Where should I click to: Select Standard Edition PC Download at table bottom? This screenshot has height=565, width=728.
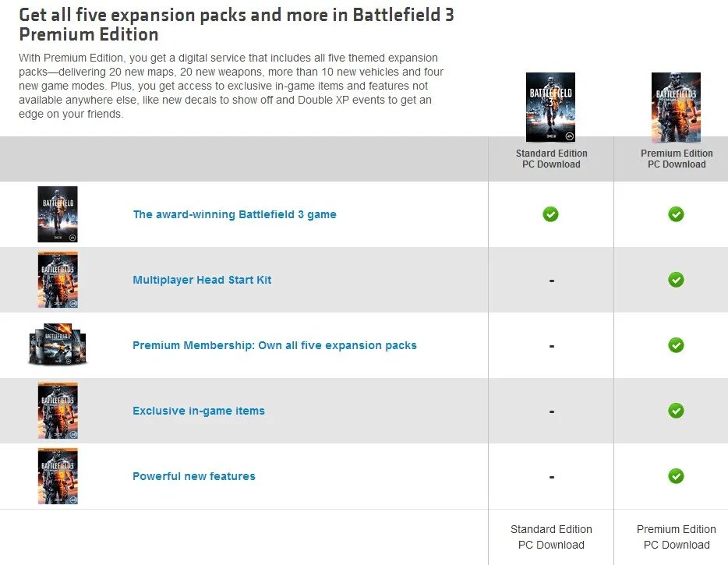(x=551, y=537)
